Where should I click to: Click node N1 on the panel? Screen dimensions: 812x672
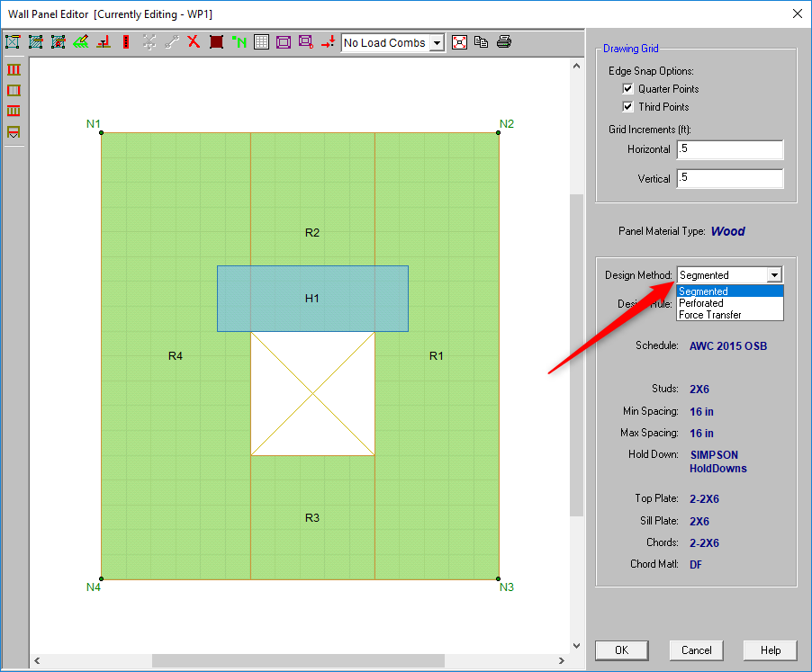[x=102, y=133]
